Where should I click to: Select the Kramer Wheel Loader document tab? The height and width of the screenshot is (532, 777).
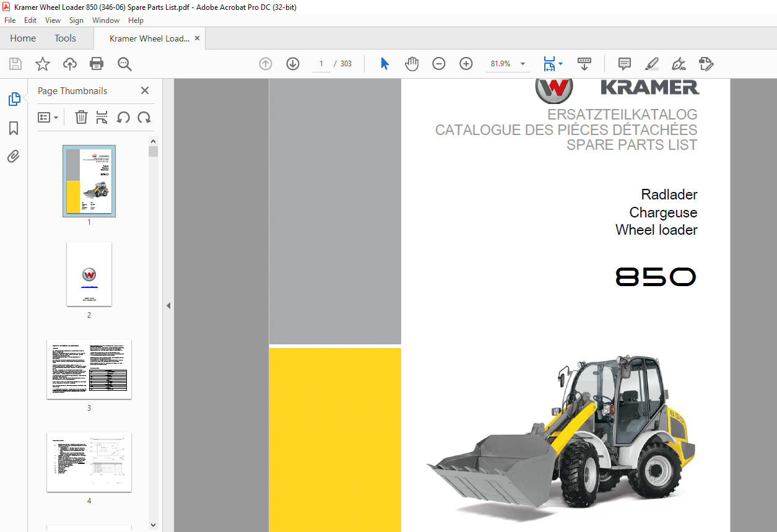tap(149, 38)
